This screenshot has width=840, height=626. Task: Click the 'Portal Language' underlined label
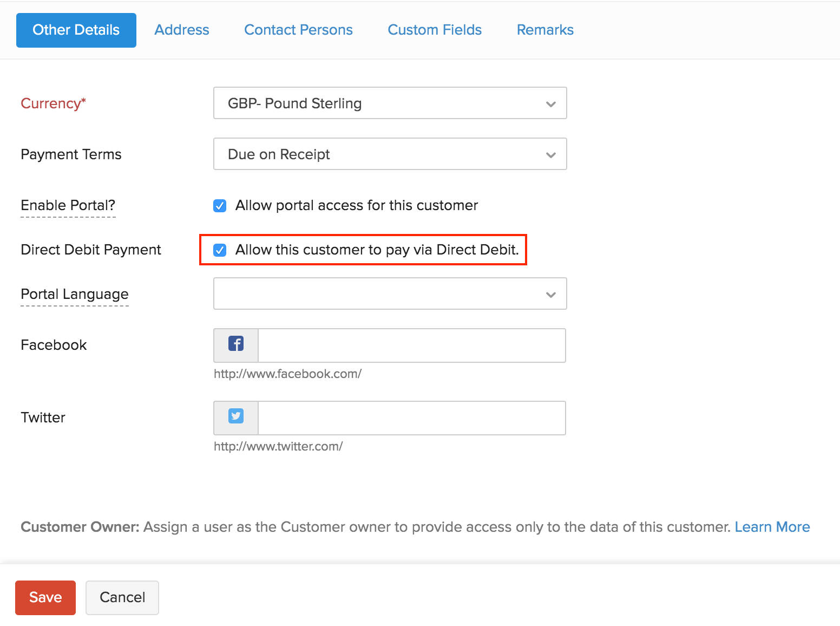pos(75,294)
